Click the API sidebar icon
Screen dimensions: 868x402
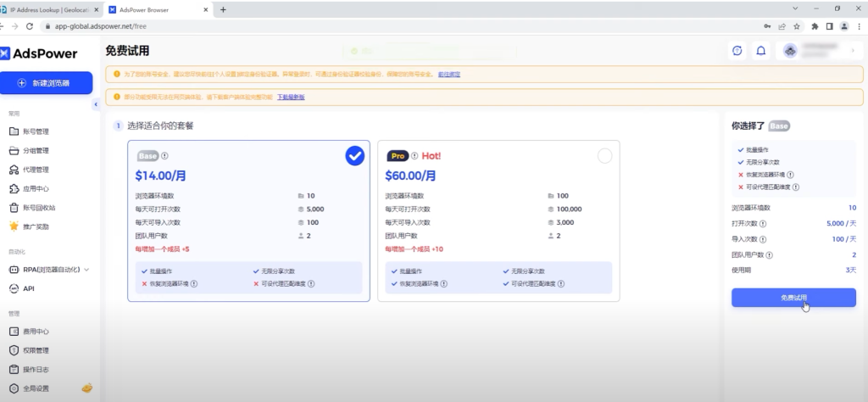click(14, 288)
